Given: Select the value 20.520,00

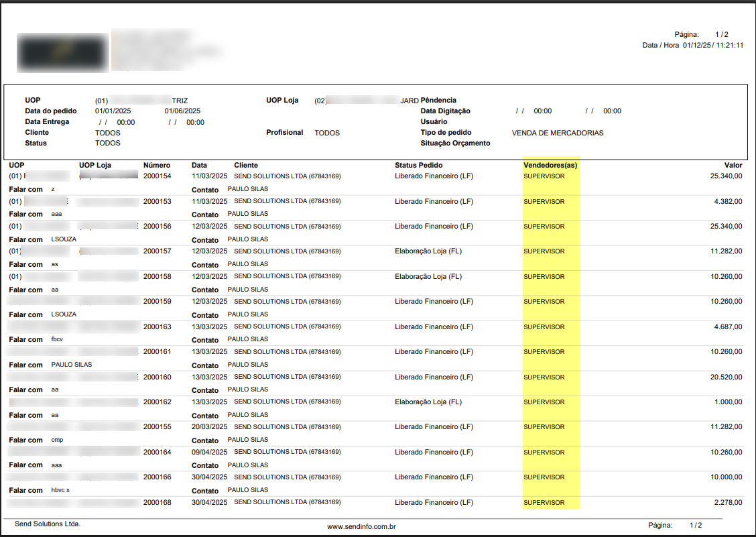Looking at the screenshot, I should tap(726, 377).
